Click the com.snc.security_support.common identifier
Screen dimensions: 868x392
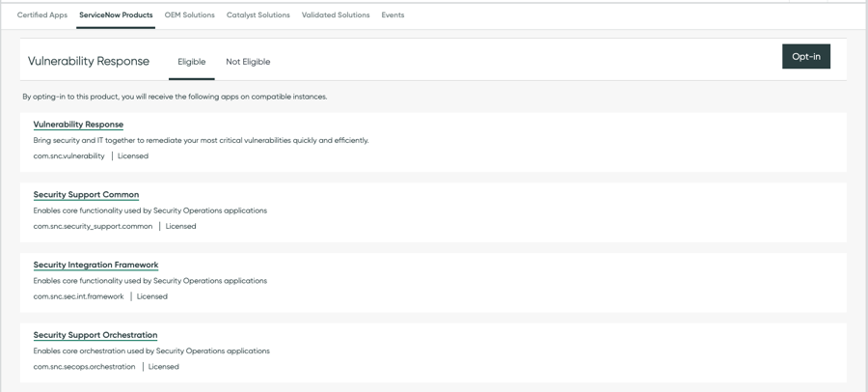(93, 226)
